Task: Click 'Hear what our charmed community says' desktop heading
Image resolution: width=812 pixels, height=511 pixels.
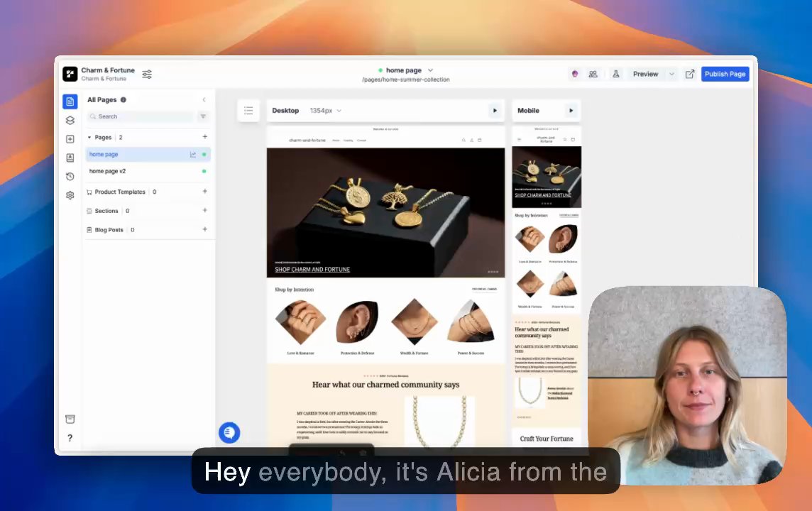Action: (x=386, y=385)
